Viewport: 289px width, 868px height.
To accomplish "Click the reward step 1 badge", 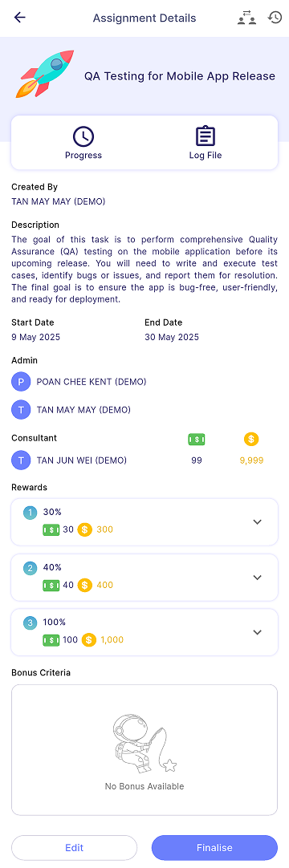I will [31, 513].
